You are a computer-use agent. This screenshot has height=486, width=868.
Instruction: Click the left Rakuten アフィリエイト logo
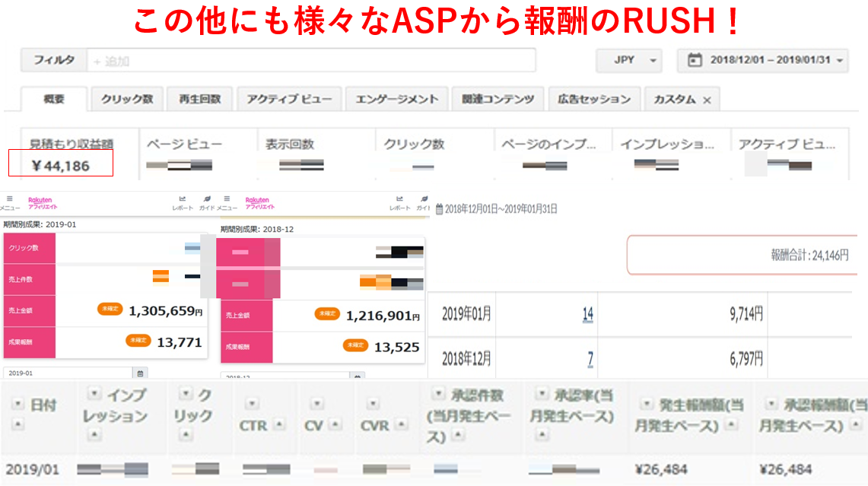pyautogui.click(x=39, y=202)
